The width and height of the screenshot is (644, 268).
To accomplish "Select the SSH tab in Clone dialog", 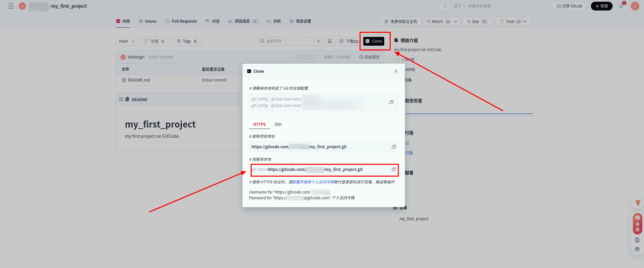I will tap(278, 125).
